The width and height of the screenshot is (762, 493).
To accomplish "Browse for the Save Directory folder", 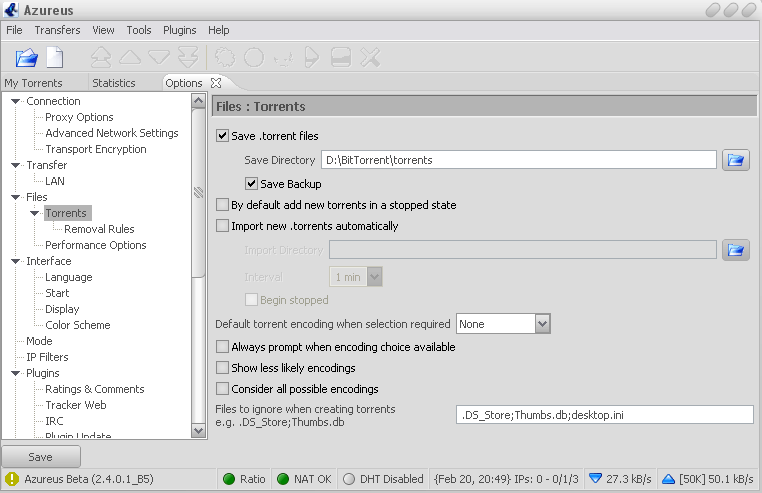I will [x=735, y=160].
